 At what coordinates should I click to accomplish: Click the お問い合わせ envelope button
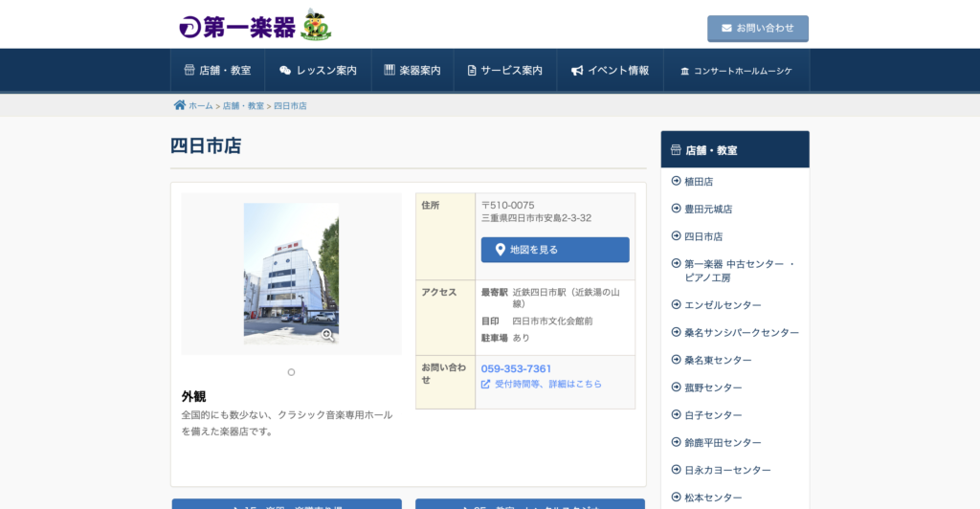tap(758, 29)
